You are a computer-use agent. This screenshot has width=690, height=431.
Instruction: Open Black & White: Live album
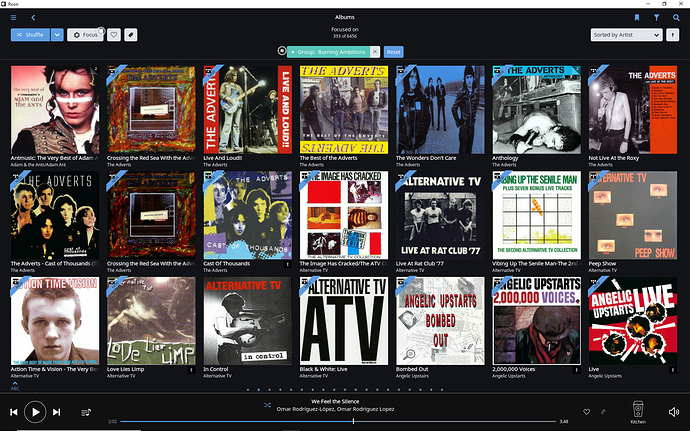344,321
